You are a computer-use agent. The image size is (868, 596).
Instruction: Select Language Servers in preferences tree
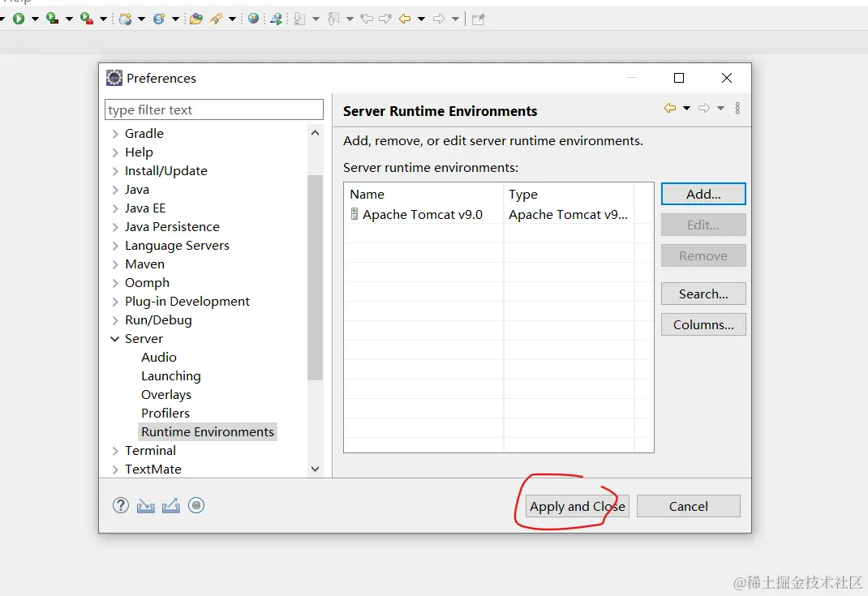(x=177, y=246)
